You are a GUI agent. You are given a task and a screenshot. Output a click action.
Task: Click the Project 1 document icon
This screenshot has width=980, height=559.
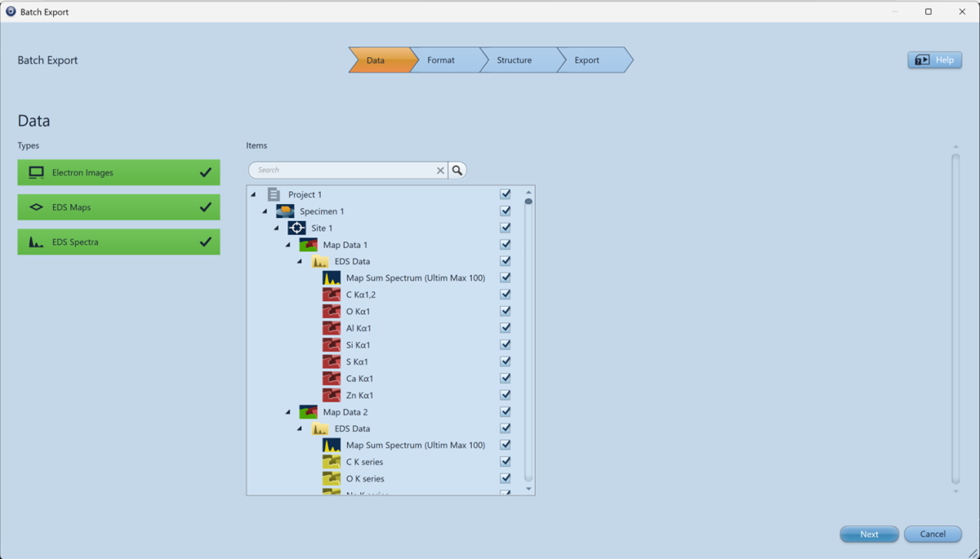[x=274, y=194]
